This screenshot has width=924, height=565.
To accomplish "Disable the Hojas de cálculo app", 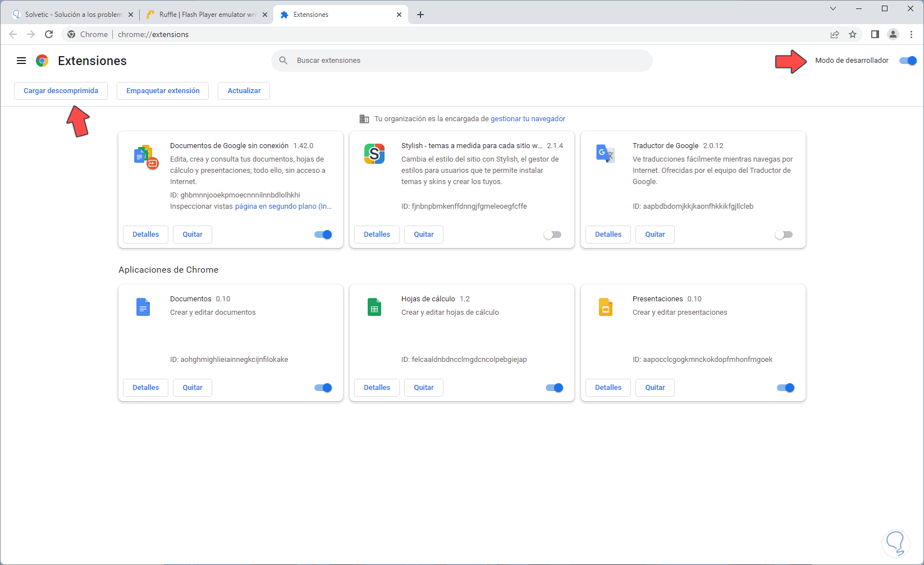I will click(x=555, y=388).
